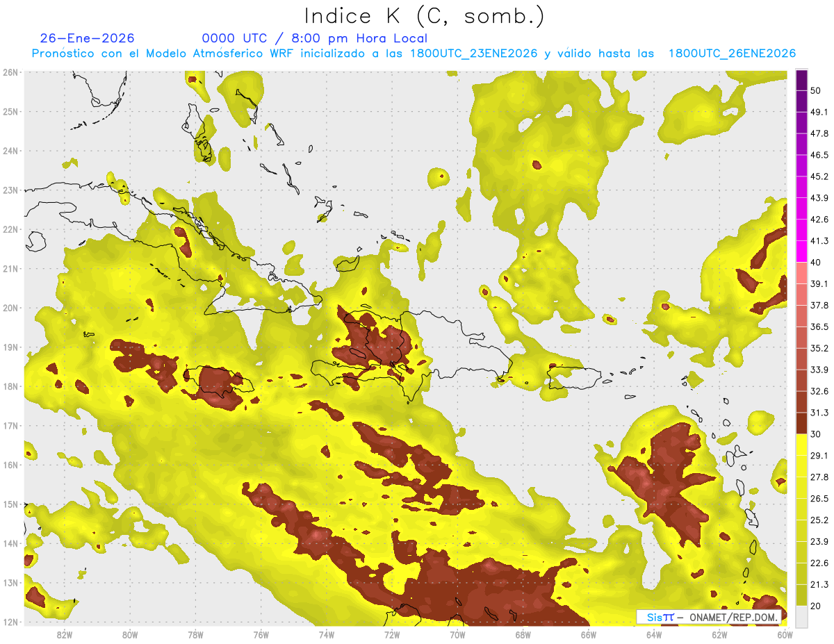Click the latitude label '21N'

[x=10, y=268]
